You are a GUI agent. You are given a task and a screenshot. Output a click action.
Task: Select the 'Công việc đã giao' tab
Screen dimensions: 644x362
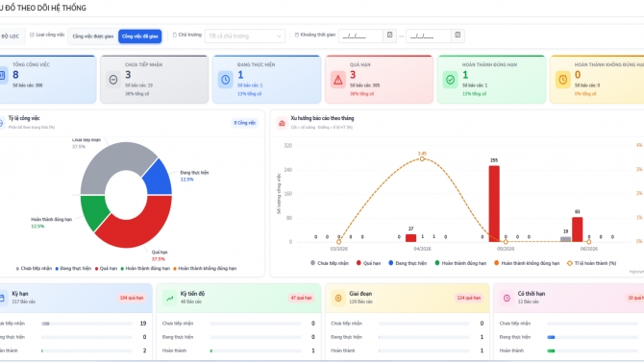140,36
